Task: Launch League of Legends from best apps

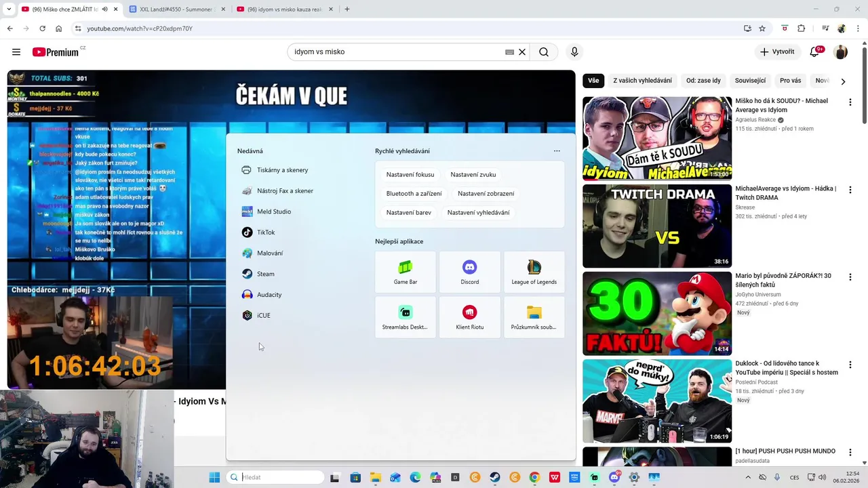Action: point(534,272)
